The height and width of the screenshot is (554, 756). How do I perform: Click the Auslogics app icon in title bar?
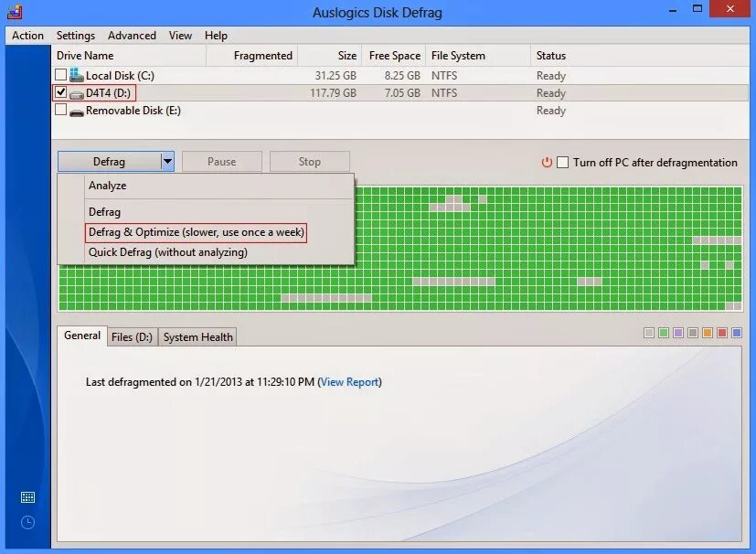click(15, 12)
